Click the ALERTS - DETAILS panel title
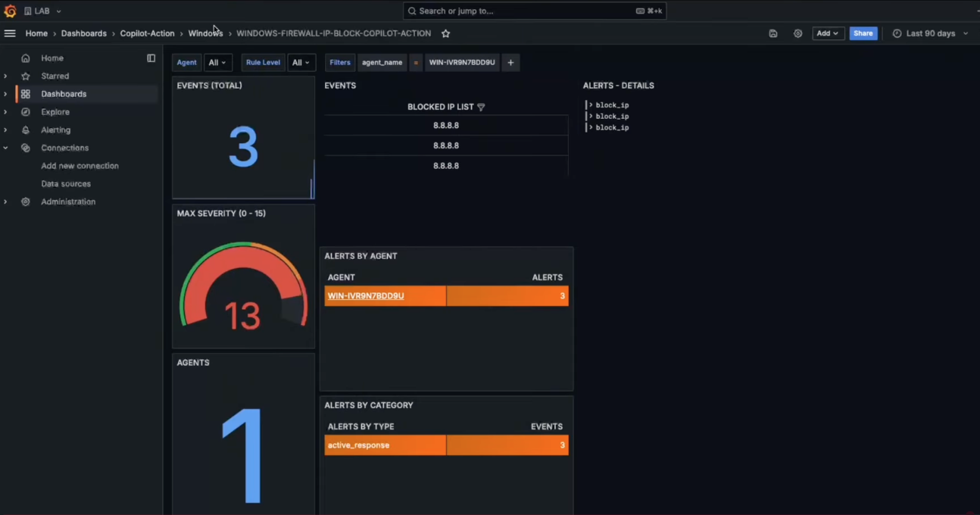Viewport: 980px width, 515px height. [x=619, y=86]
